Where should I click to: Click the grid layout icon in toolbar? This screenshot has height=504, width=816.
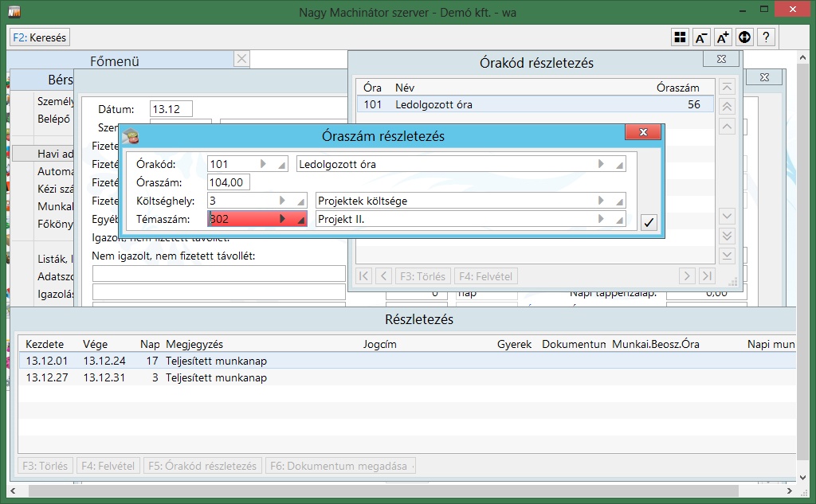pos(680,37)
